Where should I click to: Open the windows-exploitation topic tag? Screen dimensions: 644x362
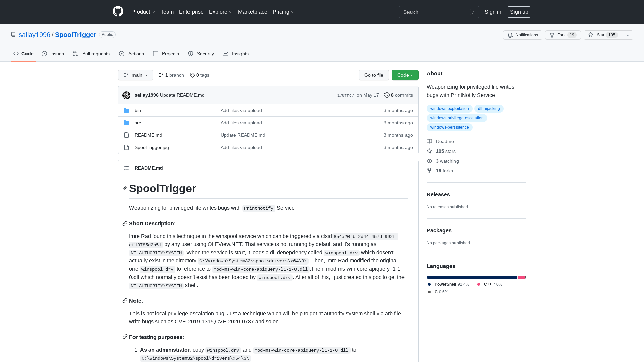(449, 109)
